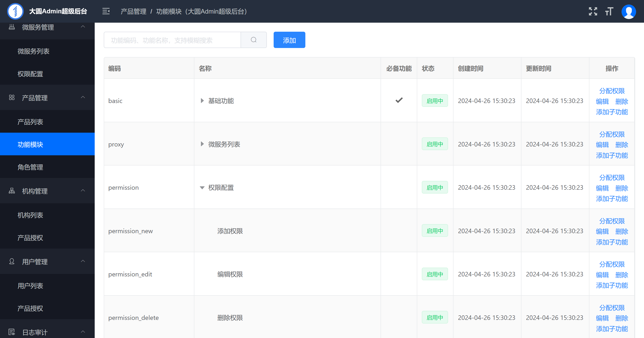The image size is (644, 338).
Task: Click 删除 for the permission row
Action: pos(622,188)
